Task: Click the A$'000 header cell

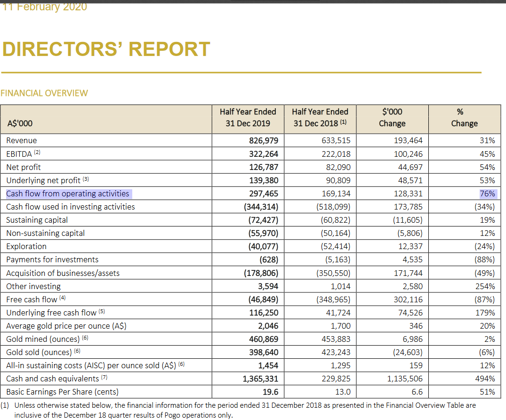Action: pos(19,123)
